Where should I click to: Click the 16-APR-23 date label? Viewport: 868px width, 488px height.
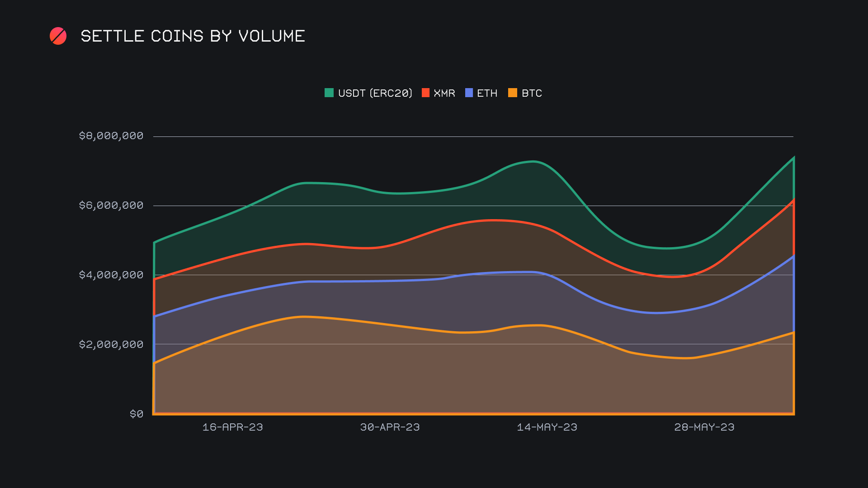coord(232,427)
